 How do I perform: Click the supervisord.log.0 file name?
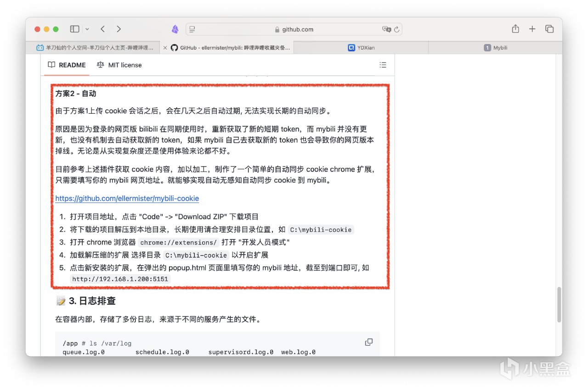pyautogui.click(x=241, y=352)
